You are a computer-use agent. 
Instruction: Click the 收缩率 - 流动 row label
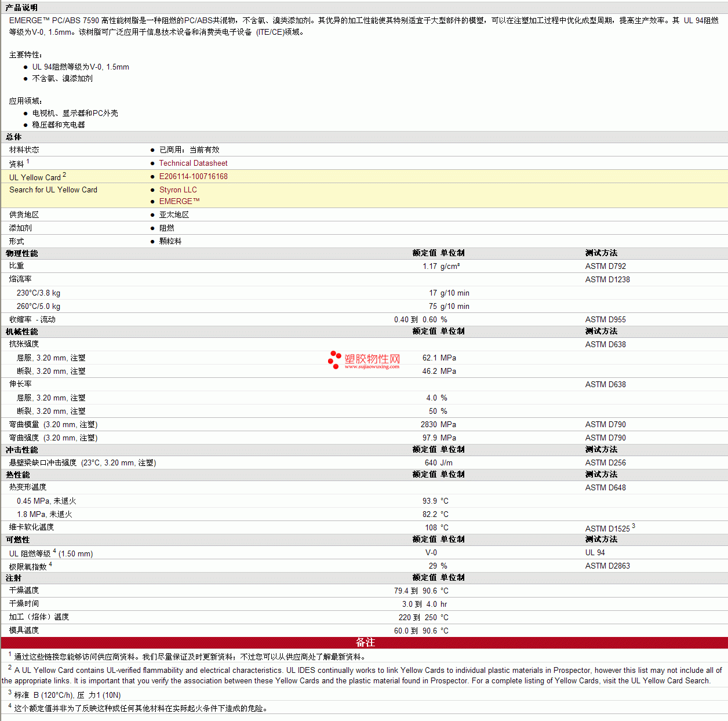pos(32,320)
